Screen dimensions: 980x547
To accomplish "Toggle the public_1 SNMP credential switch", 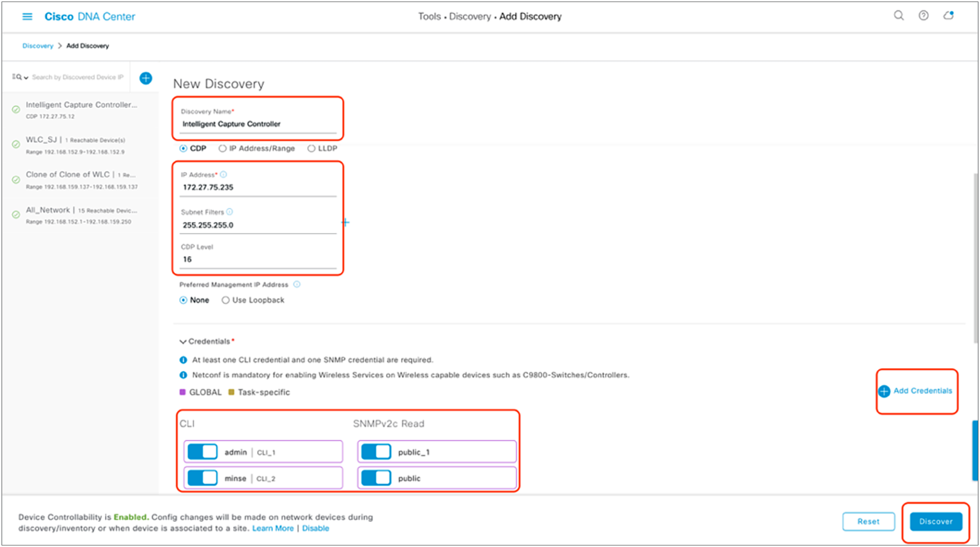I will click(376, 452).
